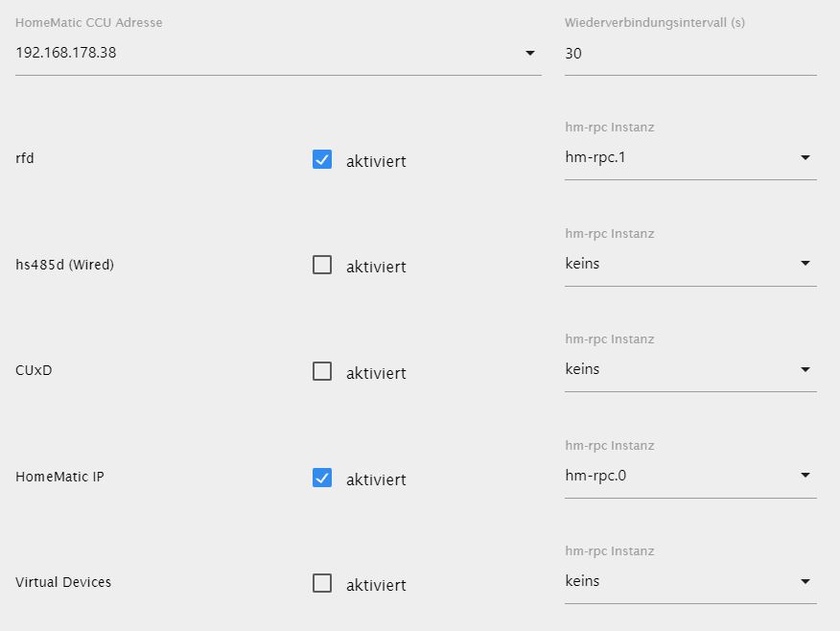Click into the Wiederverbindungsintervall field

tap(689, 54)
